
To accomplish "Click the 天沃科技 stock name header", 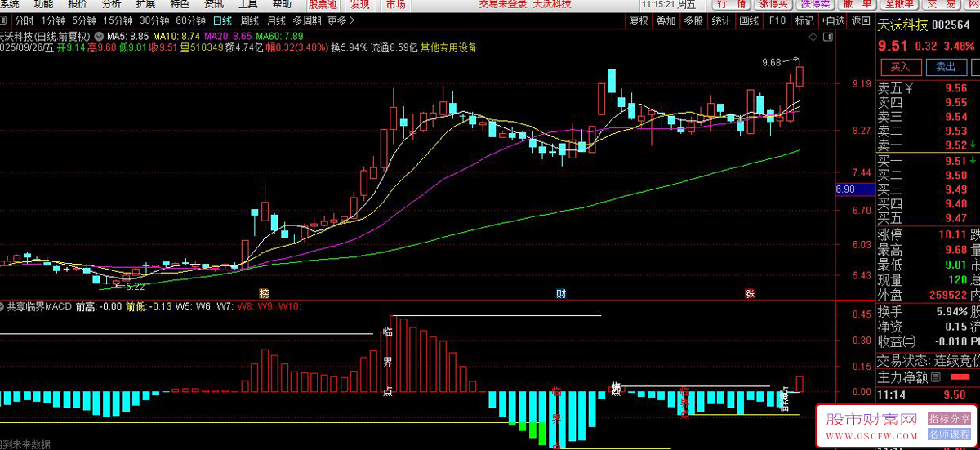I will point(902,27).
